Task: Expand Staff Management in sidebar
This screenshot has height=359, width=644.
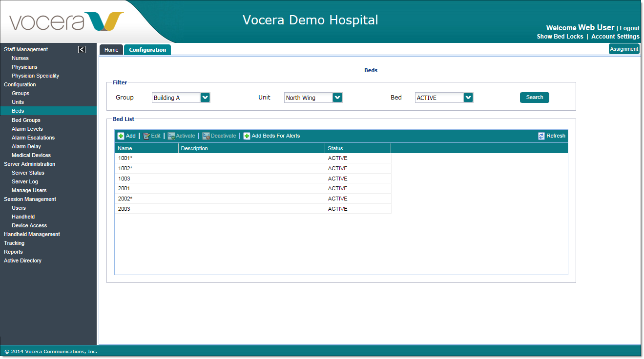Action: pyautogui.click(x=26, y=49)
